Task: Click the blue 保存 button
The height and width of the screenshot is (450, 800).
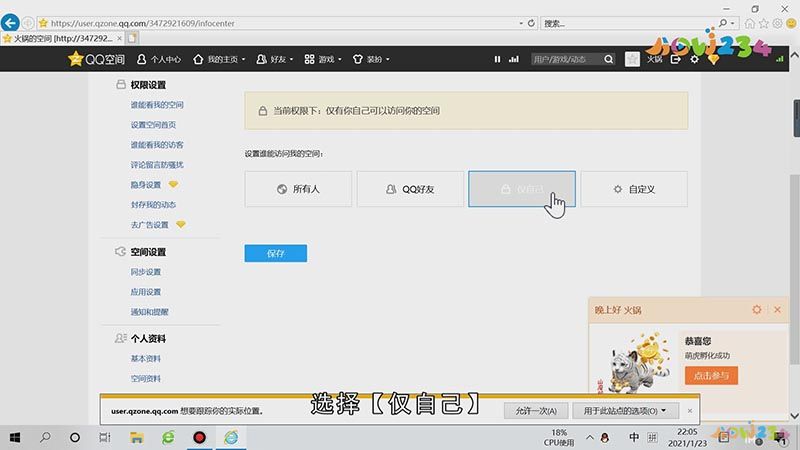Action: click(x=276, y=253)
